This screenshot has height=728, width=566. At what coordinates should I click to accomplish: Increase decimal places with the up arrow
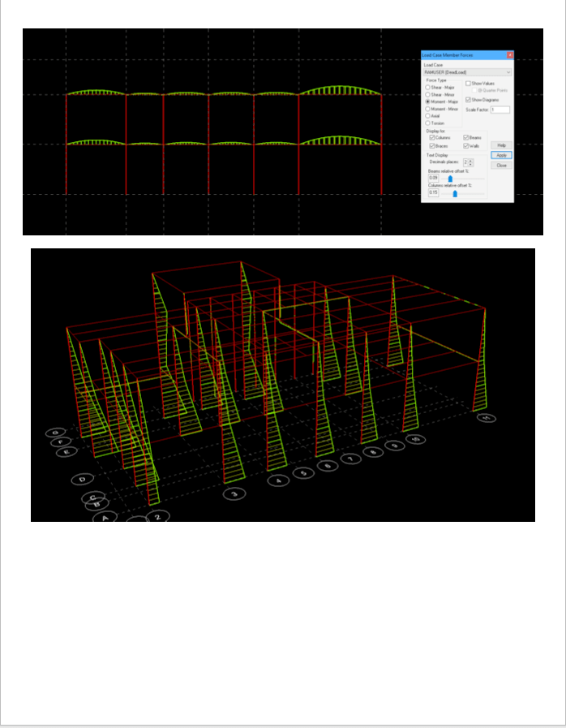point(471,161)
